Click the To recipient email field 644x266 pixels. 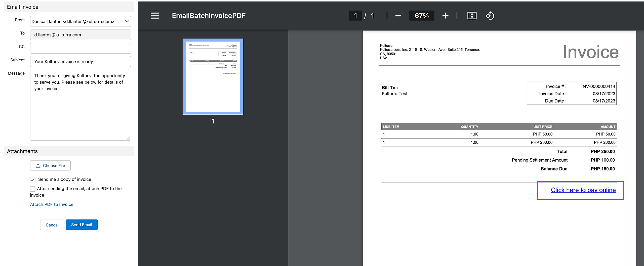coord(80,35)
